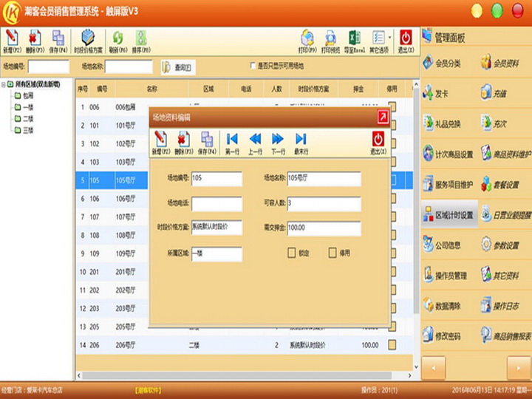Screen dimensions: 532x399
Task: Click the 可容人数 field in dialog
Action: coord(324,205)
